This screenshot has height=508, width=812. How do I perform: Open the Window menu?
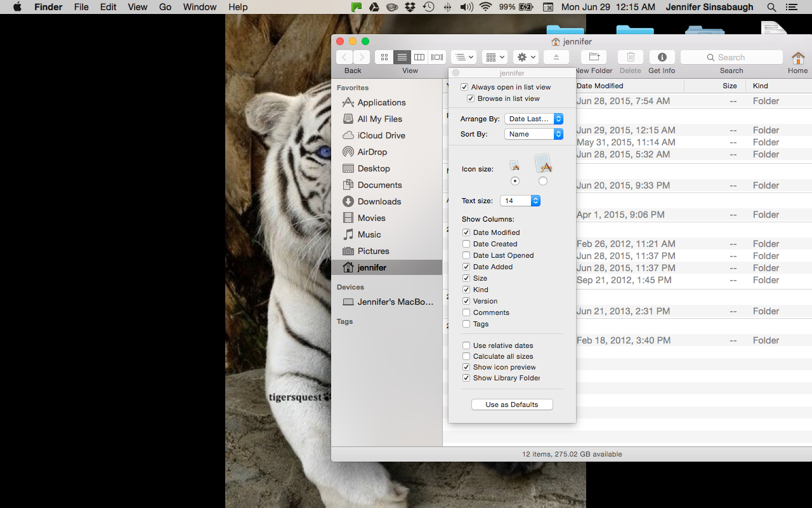[200, 7]
